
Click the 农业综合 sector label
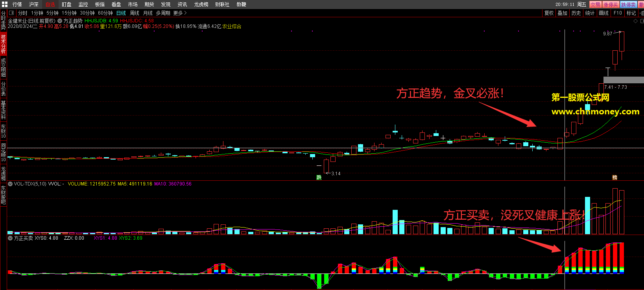pyautogui.click(x=232, y=27)
